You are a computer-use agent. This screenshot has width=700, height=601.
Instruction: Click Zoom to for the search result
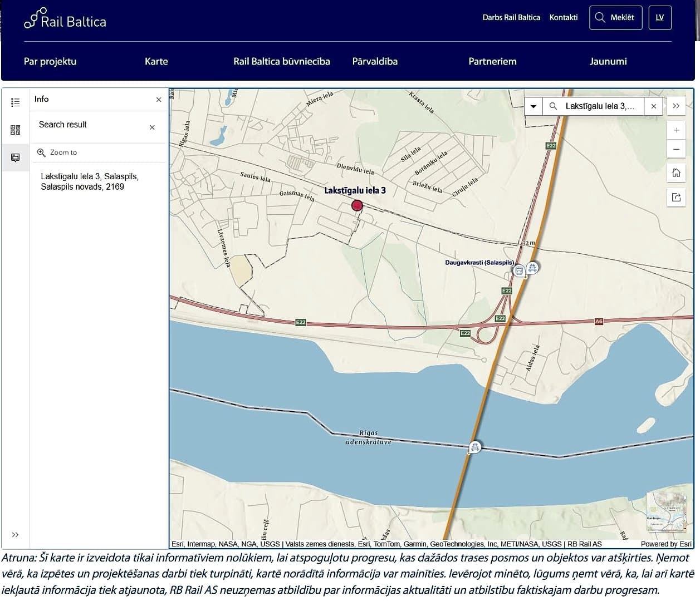[57, 152]
